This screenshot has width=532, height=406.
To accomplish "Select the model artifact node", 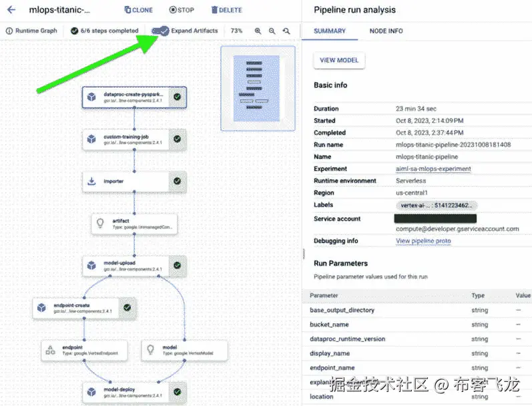I will pos(185,351).
